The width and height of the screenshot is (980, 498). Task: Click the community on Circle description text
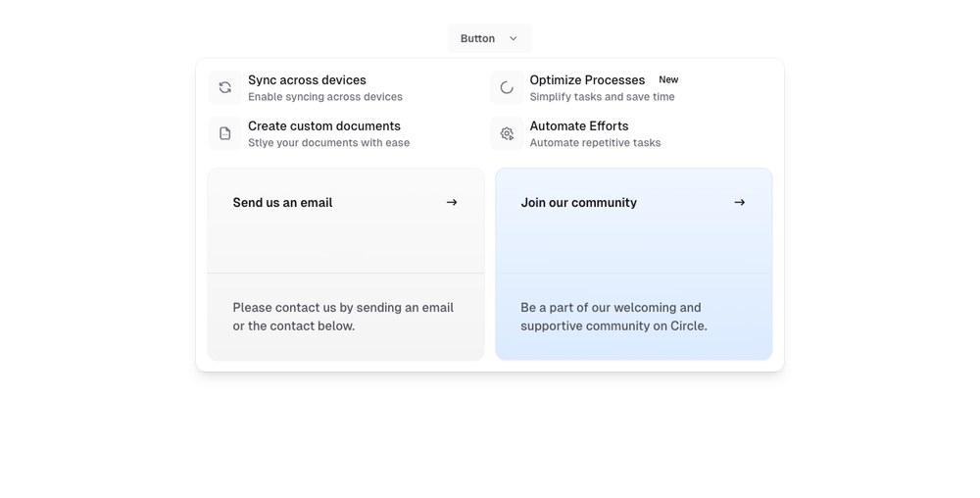[613, 317]
